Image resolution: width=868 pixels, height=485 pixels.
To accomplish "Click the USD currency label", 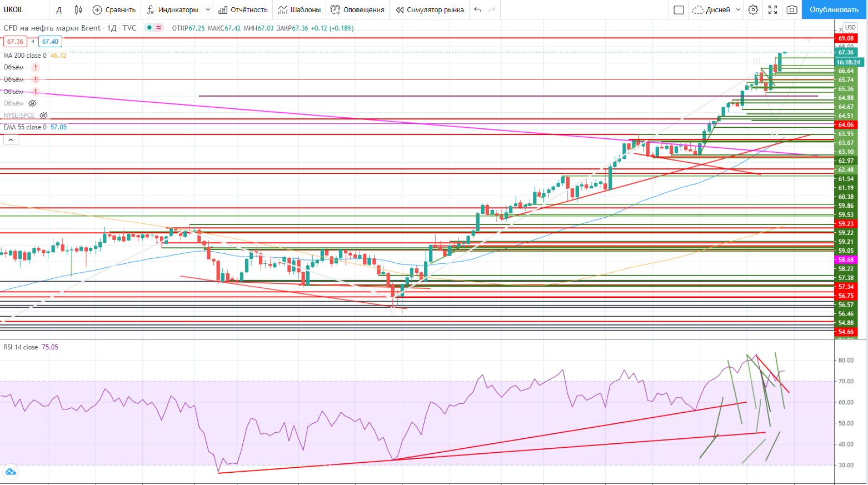I will point(850,27).
